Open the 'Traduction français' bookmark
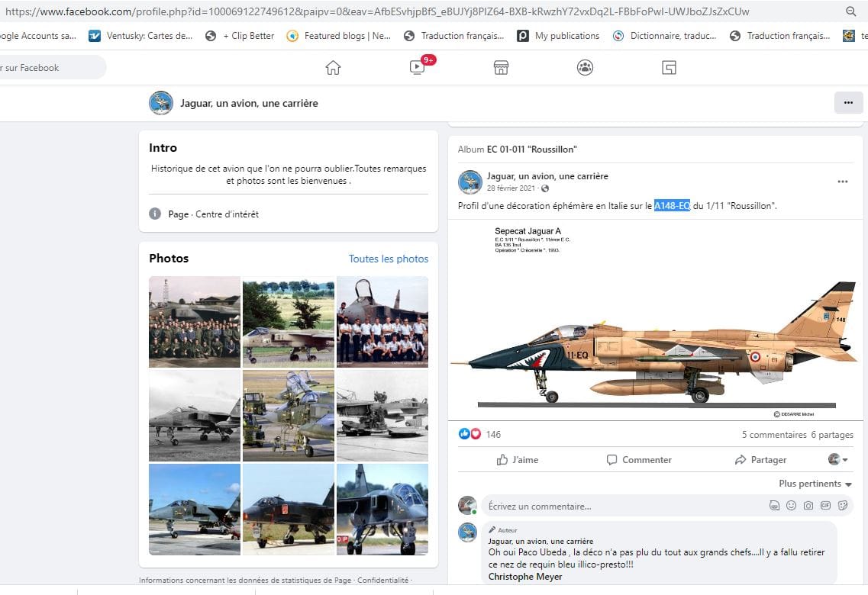Image resolution: width=868 pixels, height=595 pixels. click(x=455, y=36)
